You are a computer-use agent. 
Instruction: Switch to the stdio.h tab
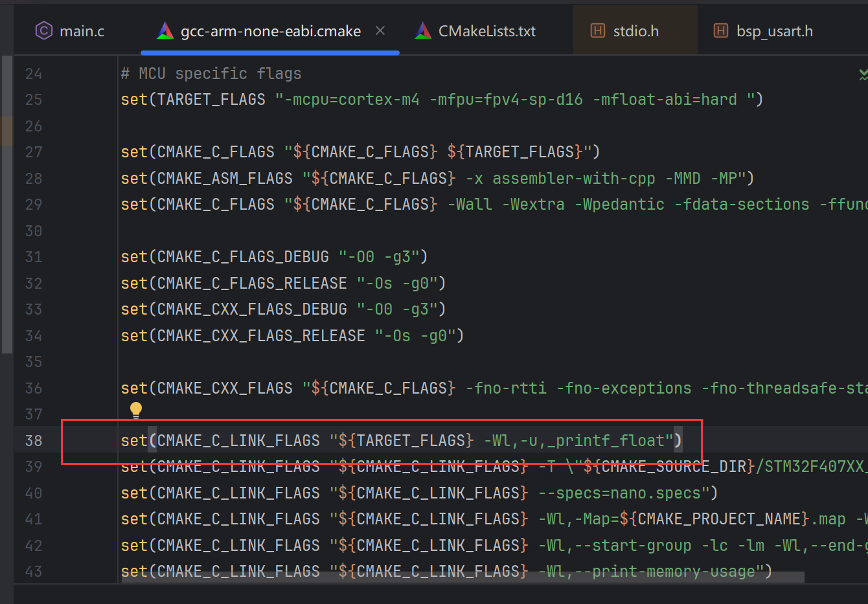coord(635,31)
